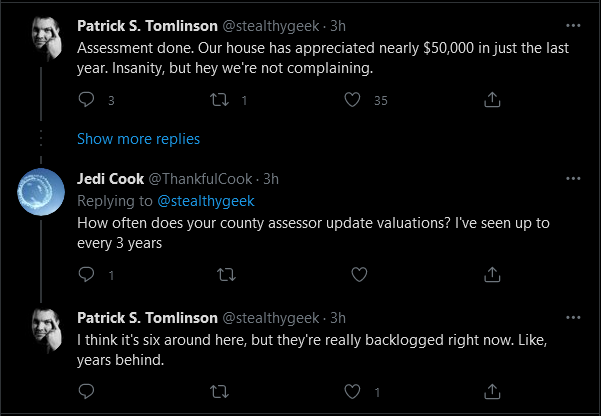Share the years behind tweet
Screen dimensions: 601x416
tap(492, 391)
